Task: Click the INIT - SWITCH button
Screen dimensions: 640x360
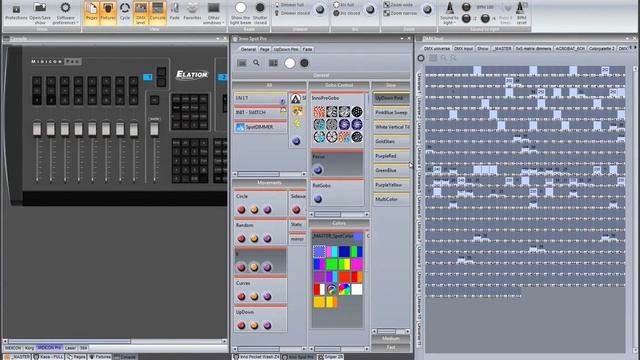Action: tap(260, 112)
